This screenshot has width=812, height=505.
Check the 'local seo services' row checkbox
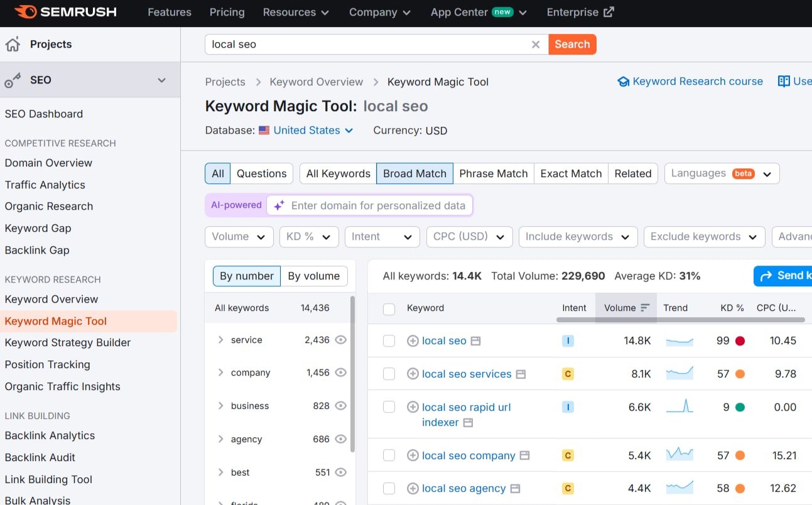[389, 374]
